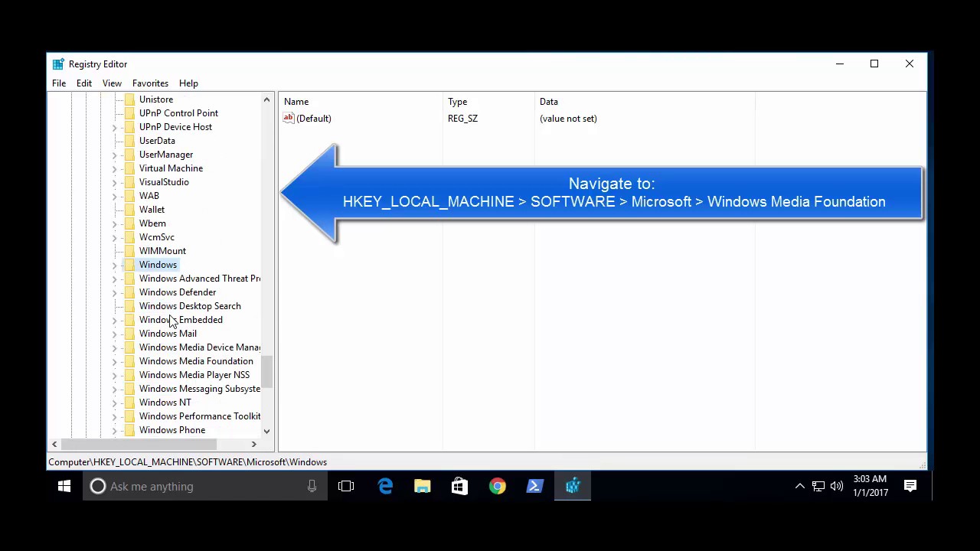Click the Name column header
Screen dimensions: 980x551
tap(296, 102)
